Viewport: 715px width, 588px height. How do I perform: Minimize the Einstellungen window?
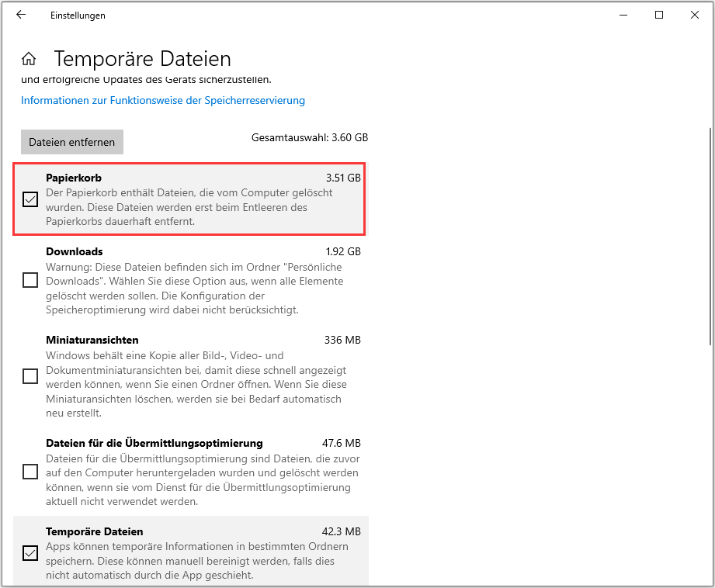point(623,15)
